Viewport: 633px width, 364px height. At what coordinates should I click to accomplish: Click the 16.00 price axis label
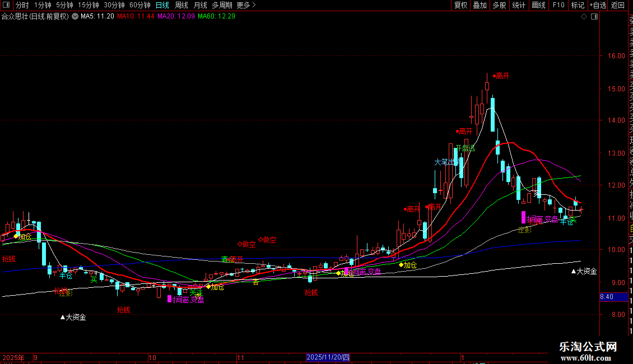[616, 56]
